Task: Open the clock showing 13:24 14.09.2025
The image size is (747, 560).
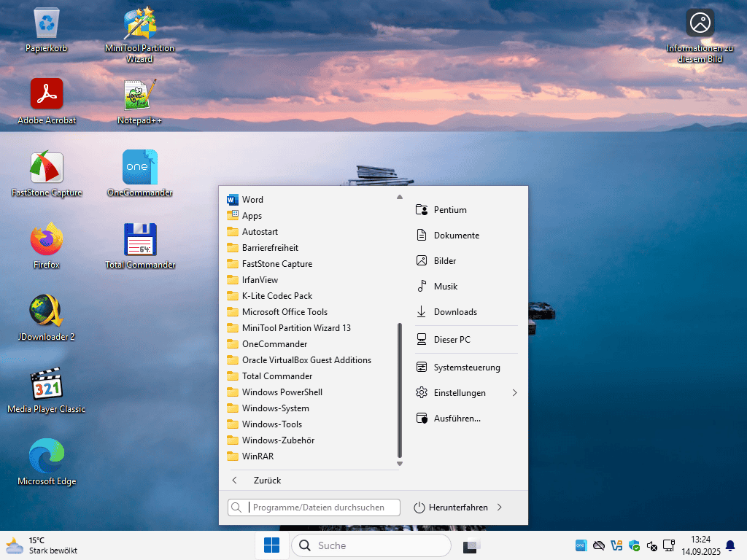Action: click(x=701, y=545)
